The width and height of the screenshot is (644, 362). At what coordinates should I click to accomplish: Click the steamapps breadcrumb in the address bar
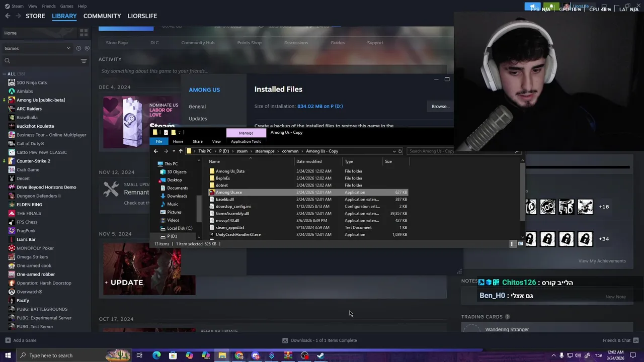(x=265, y=151)
